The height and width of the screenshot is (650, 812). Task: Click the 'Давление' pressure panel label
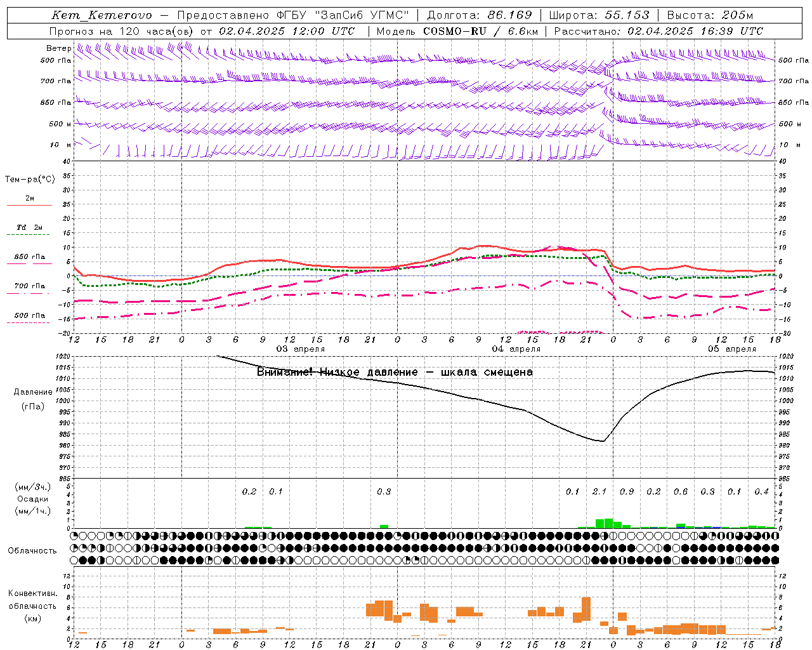[33, 392]
